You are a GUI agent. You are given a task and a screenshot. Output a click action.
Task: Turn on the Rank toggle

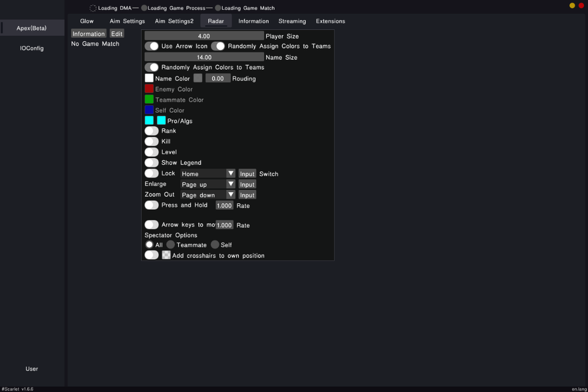coord(152,130)
